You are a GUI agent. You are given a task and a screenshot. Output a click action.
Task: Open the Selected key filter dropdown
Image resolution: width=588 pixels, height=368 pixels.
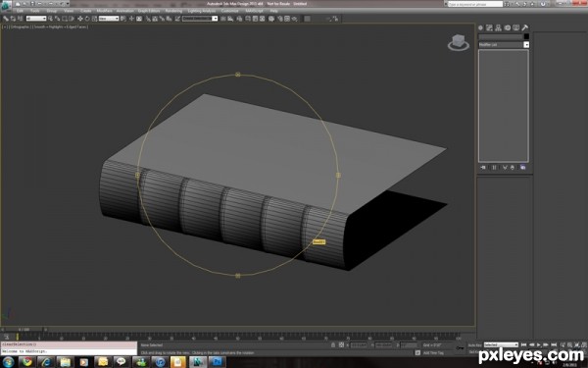501,344
